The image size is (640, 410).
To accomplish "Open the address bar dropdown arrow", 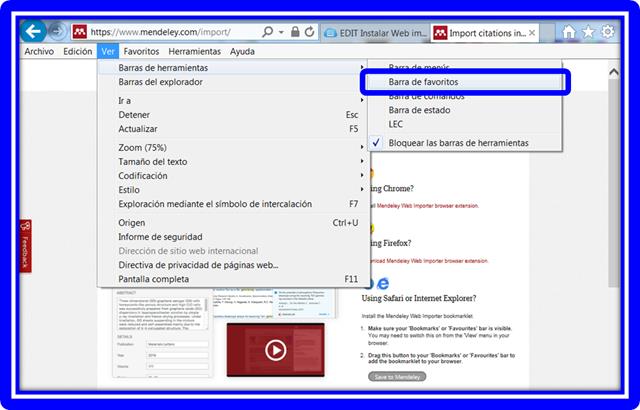I will coord(281,32).
